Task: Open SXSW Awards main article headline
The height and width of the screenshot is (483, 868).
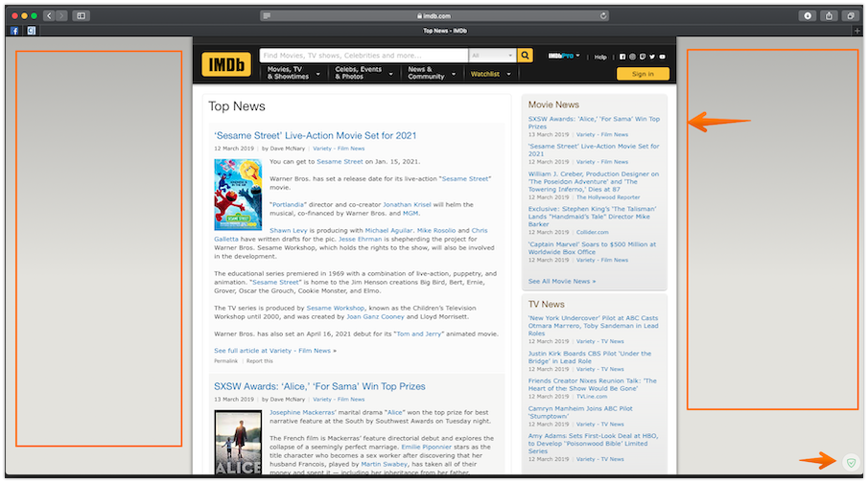Action: tap(319, 386)
